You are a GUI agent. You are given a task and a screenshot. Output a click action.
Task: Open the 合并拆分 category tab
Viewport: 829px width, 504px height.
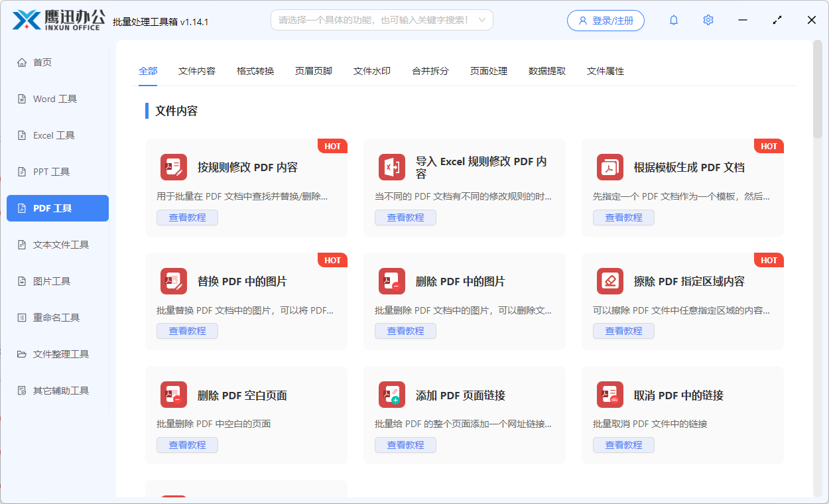430,71
